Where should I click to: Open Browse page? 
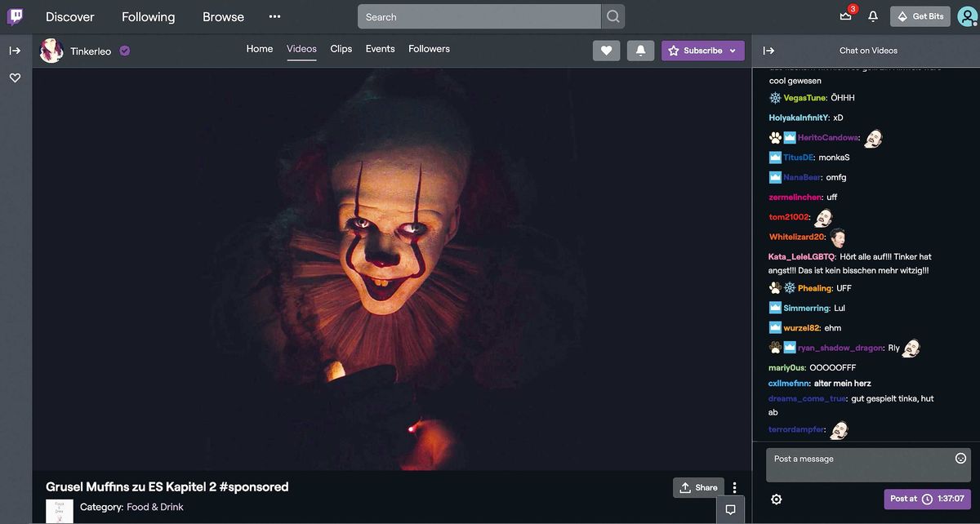(223, 16)
